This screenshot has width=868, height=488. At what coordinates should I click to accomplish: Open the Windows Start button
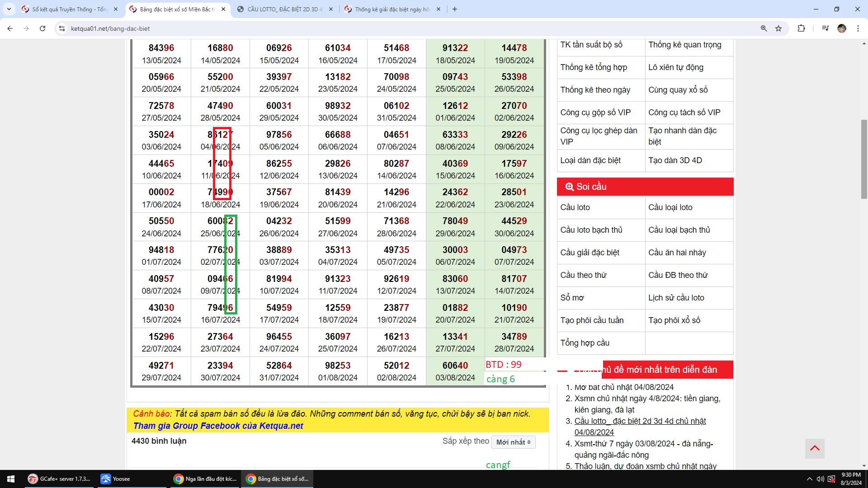(x=11, y=479)
